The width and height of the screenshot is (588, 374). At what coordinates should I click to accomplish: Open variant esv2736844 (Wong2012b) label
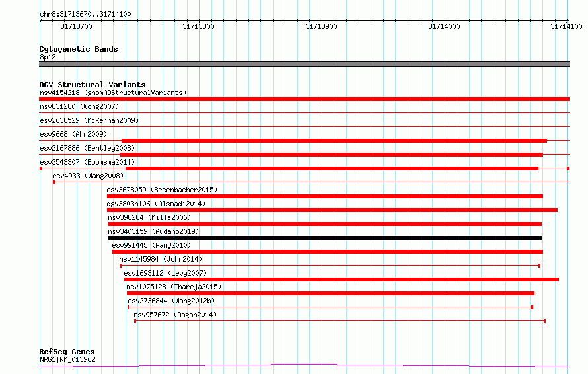coord(171,301)
